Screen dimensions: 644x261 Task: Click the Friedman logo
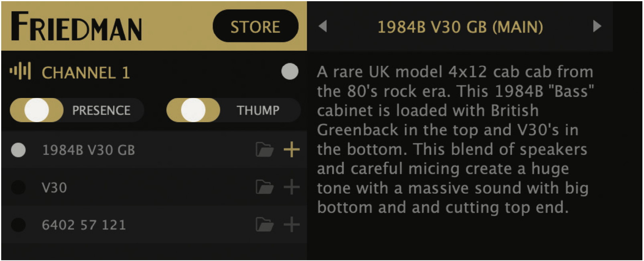[76, 27]
